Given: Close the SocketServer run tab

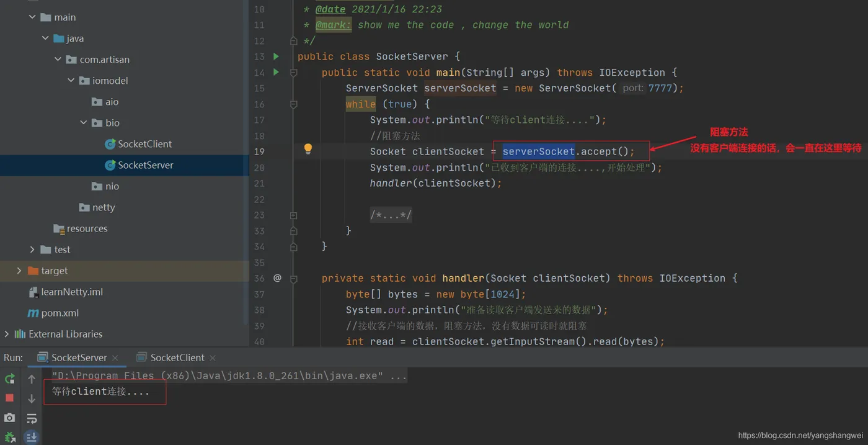Looking at the screenshot, I should 115,358.
